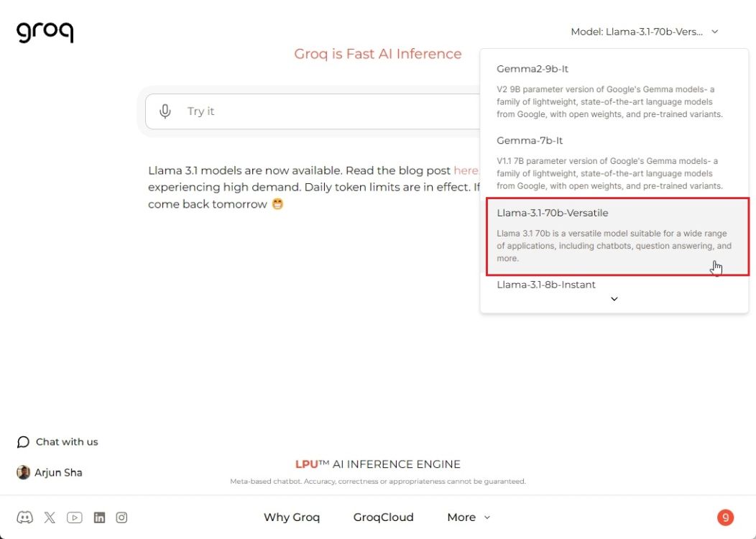Open the X (Twitter) social icon
The image size is (756, 539).
(50, 517)
